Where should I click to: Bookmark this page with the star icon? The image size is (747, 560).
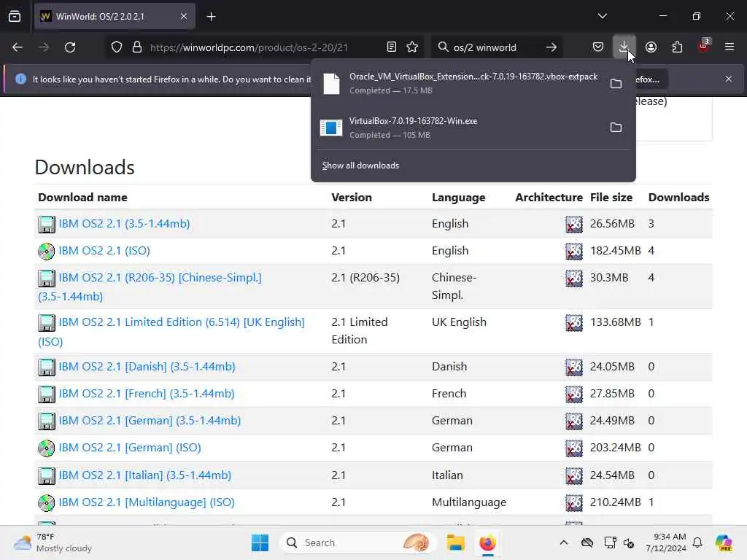(x=412, y=47)
